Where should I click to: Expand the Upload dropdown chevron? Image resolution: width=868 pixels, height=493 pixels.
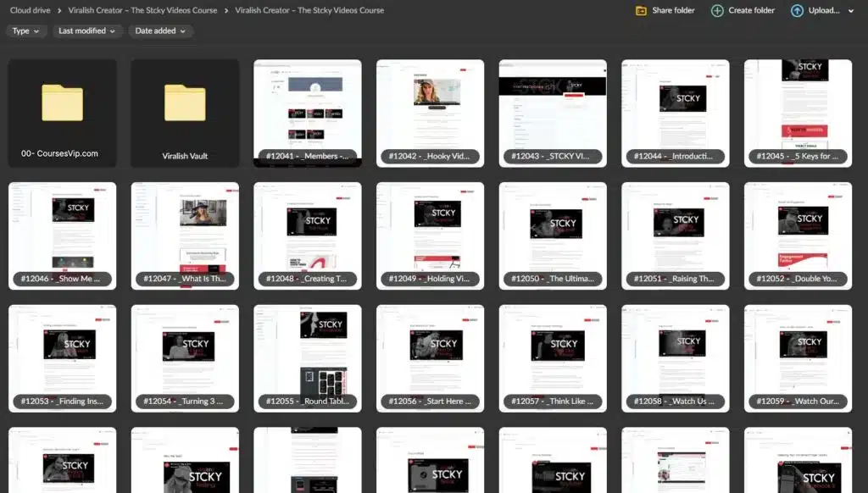coord(851,10)
